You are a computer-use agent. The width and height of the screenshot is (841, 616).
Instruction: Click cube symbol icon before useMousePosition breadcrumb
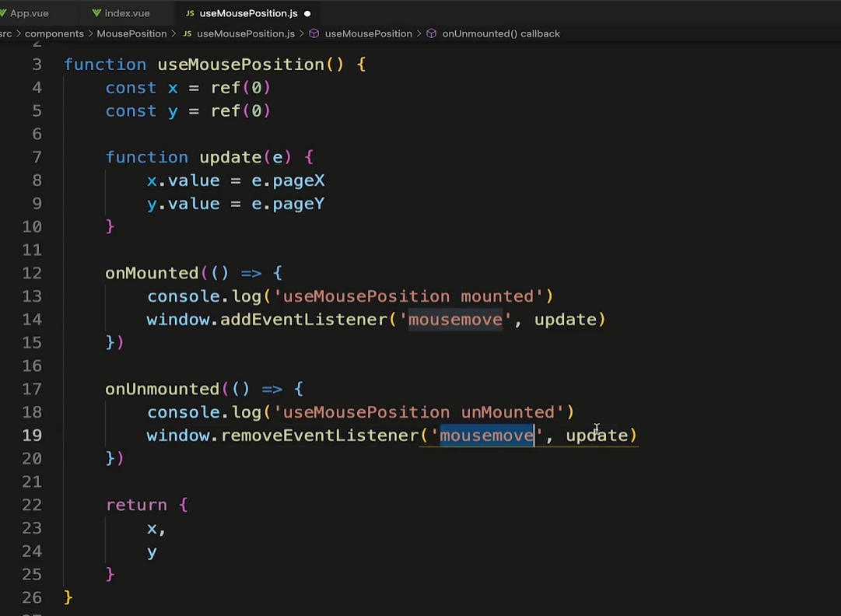coord(314,33)
